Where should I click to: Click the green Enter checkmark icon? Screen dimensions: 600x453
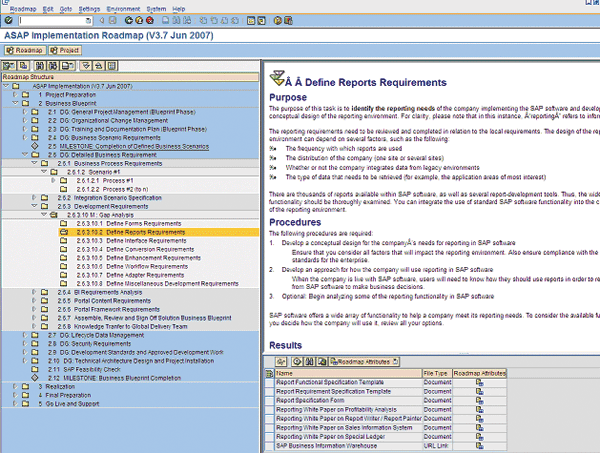coord(9,21)
